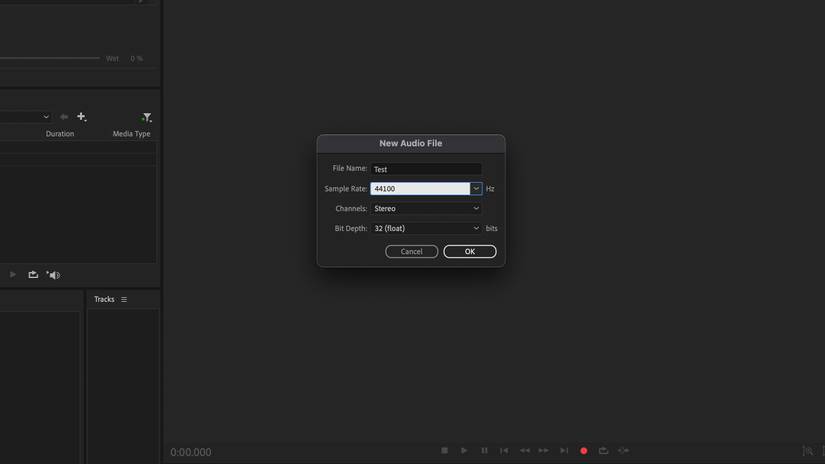Toggle the auto-play speaker icon
Screen dimensions: 825x464
coord(53,275)
